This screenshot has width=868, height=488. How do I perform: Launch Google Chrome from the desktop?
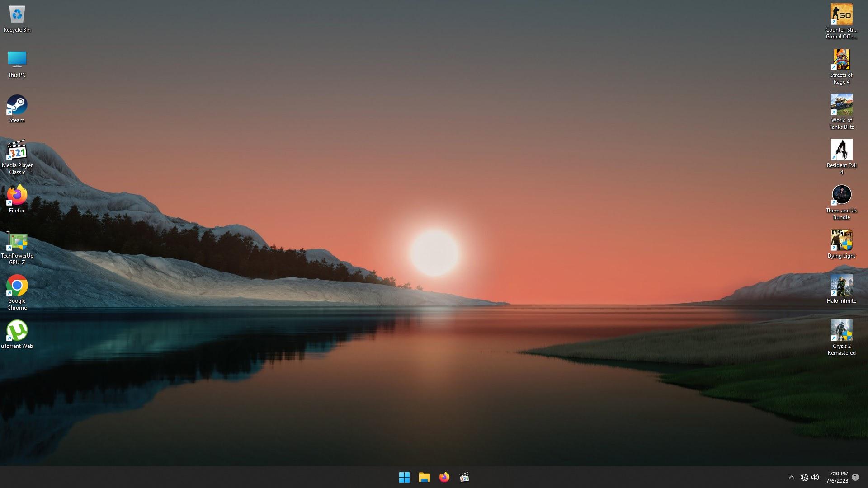(x=17, y=286)
